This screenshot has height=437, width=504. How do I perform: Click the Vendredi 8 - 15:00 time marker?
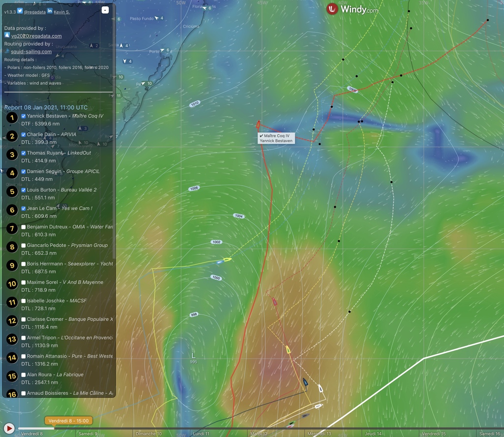click(x=69, y=421)
